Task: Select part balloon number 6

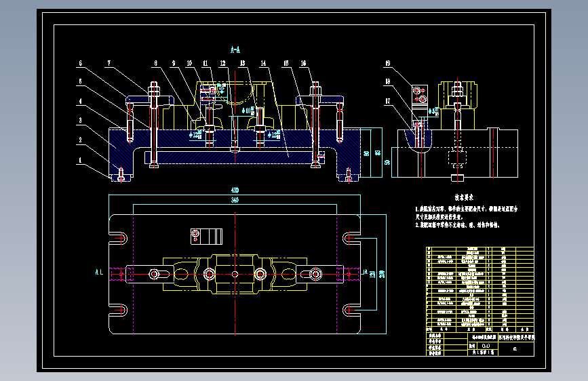Action: pos(81,63)
